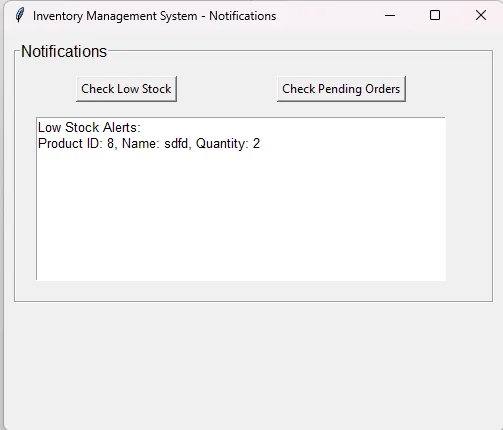Minimize the Inventory Management System window
Screen dimensions: 503x430
pos(390,15)
